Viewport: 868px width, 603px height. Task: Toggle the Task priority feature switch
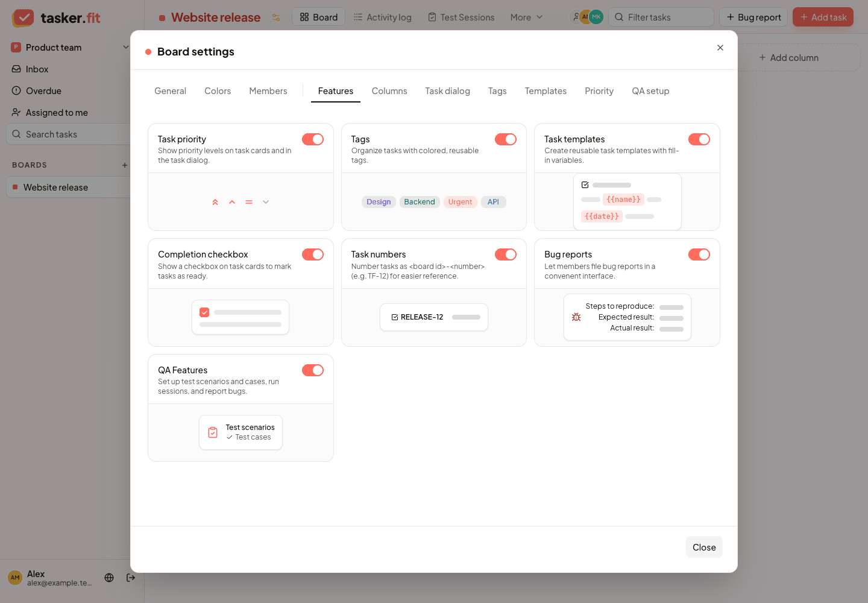click(313, 139)
